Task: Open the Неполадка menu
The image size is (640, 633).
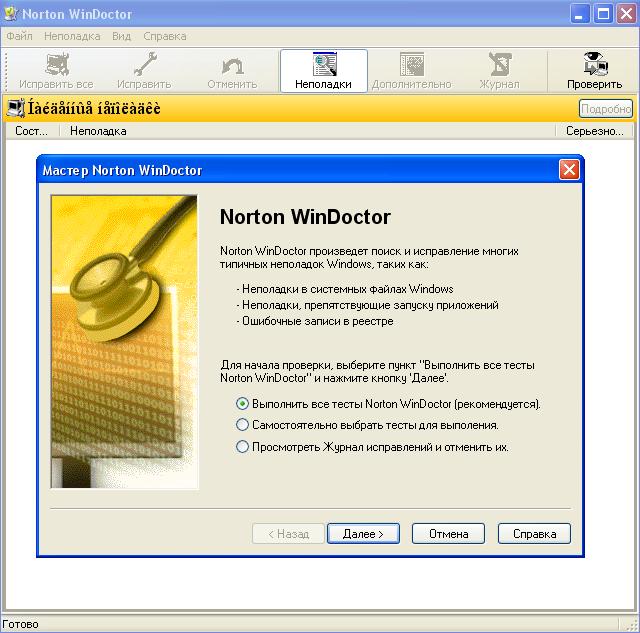Action: (72, 36)
